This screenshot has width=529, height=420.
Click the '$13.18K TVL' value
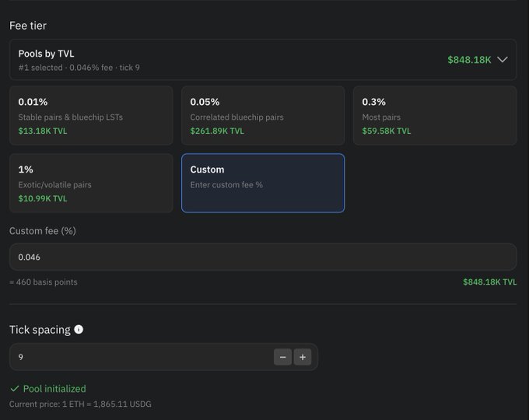tap(43, 131)
